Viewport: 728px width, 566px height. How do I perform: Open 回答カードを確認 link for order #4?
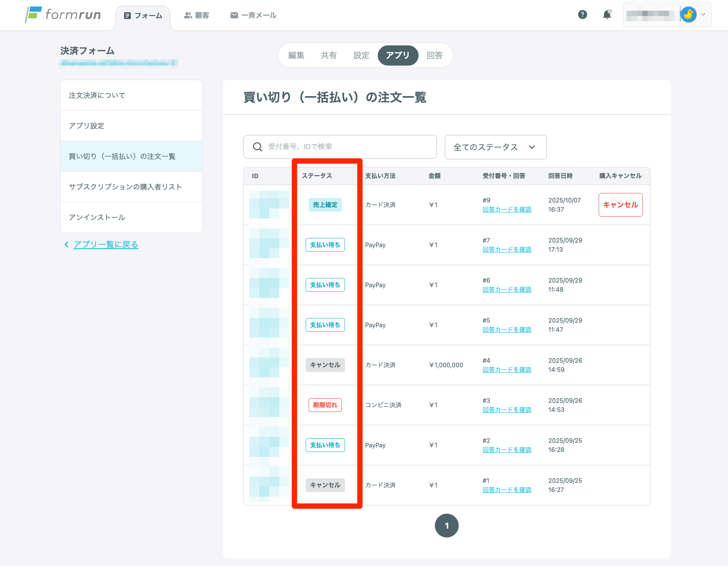click(507, 370)
